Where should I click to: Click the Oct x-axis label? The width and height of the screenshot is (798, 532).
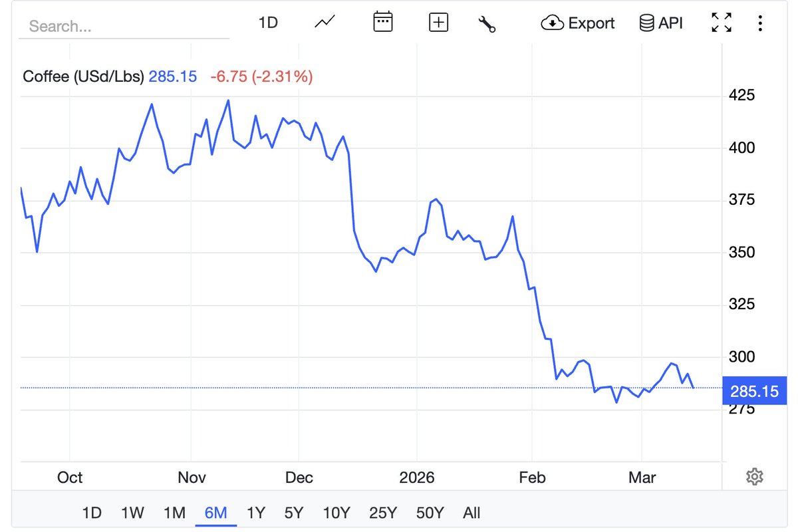[70, 477]
